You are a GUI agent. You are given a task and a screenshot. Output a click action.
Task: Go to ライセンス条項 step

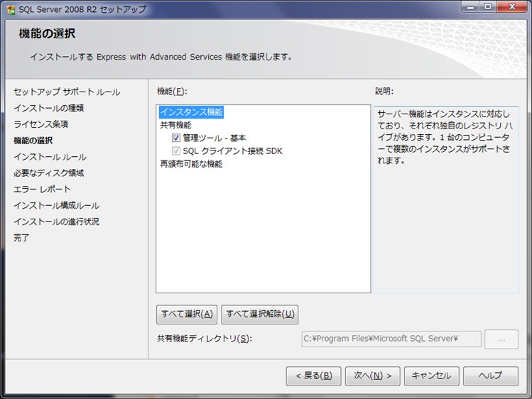pos(40,124)
